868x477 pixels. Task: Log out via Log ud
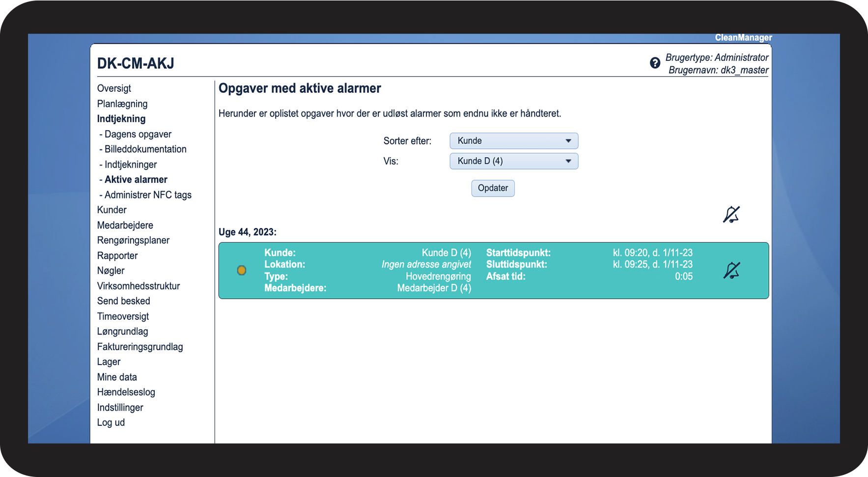coord(111,422)
